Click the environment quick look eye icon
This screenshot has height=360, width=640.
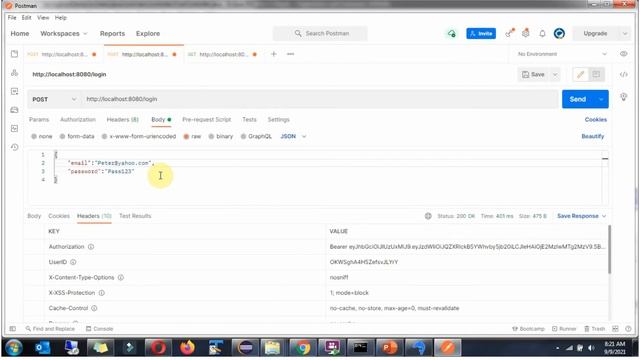(623, 54)
